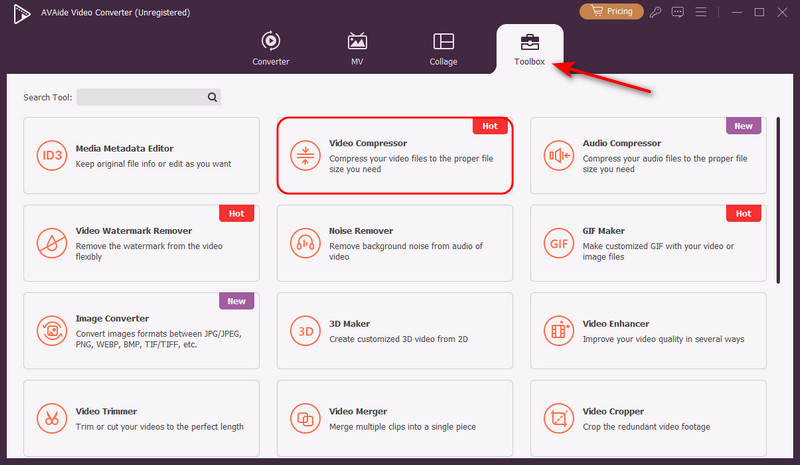This screenshot has width=800, height=465.
Task: Click the Video Trimmer scissors icon
Action: [52, 419]
